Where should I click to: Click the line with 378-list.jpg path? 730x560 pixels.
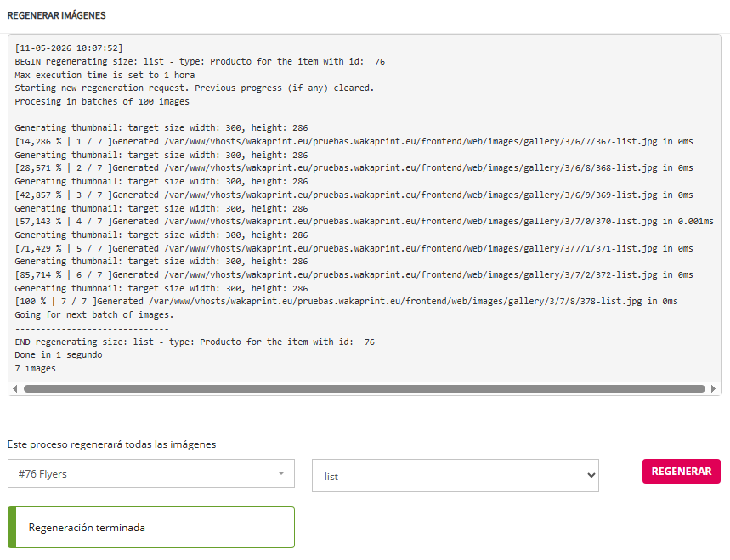pos(346,302)
